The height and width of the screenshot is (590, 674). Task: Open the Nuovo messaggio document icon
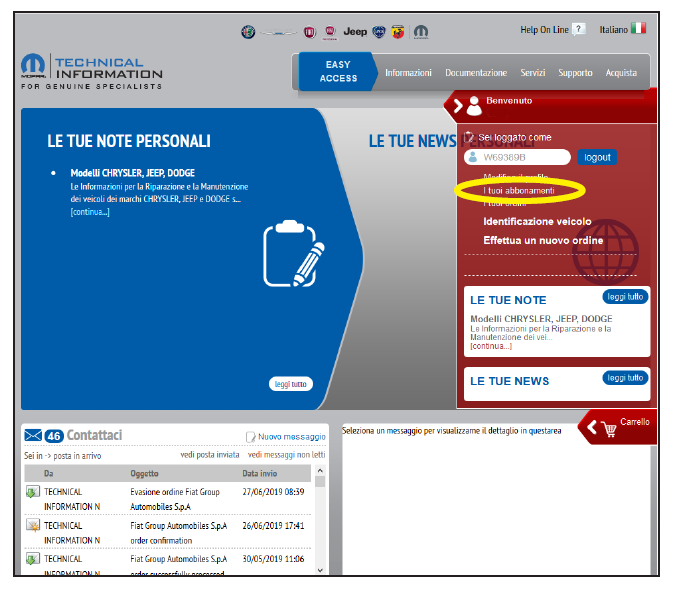click(250, 437)
